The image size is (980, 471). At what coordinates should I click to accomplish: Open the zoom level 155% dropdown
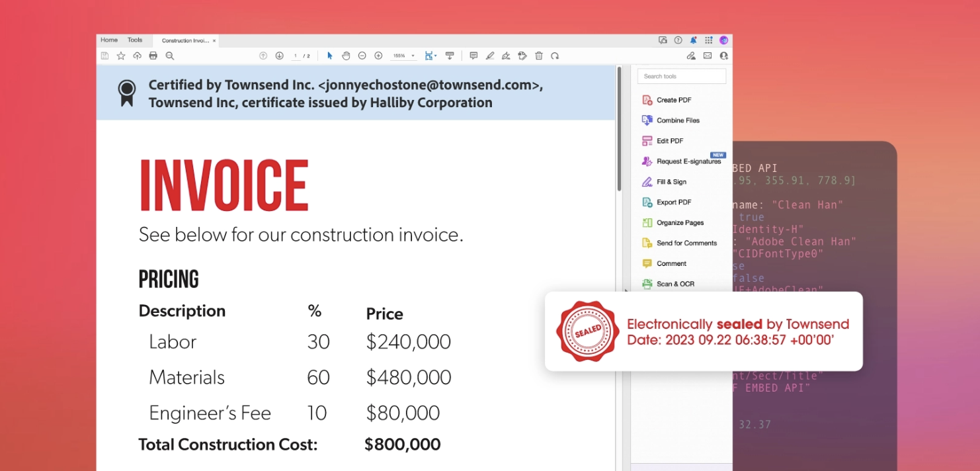(403, 56)
